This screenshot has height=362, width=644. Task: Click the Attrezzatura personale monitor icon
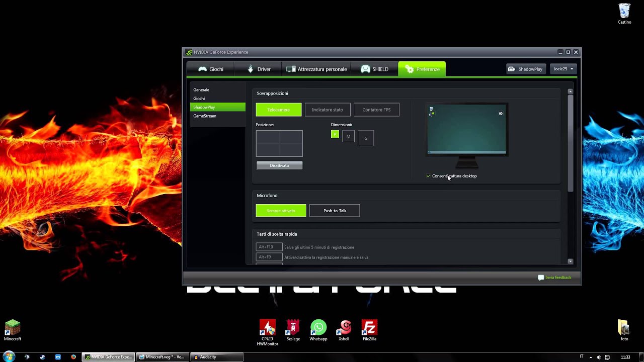[290, 69]
